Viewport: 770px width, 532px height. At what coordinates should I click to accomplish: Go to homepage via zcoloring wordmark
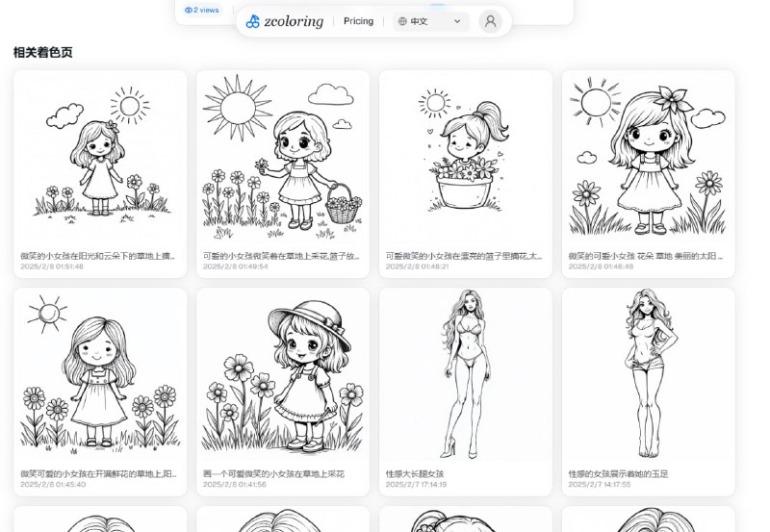[x=294, y=21]
